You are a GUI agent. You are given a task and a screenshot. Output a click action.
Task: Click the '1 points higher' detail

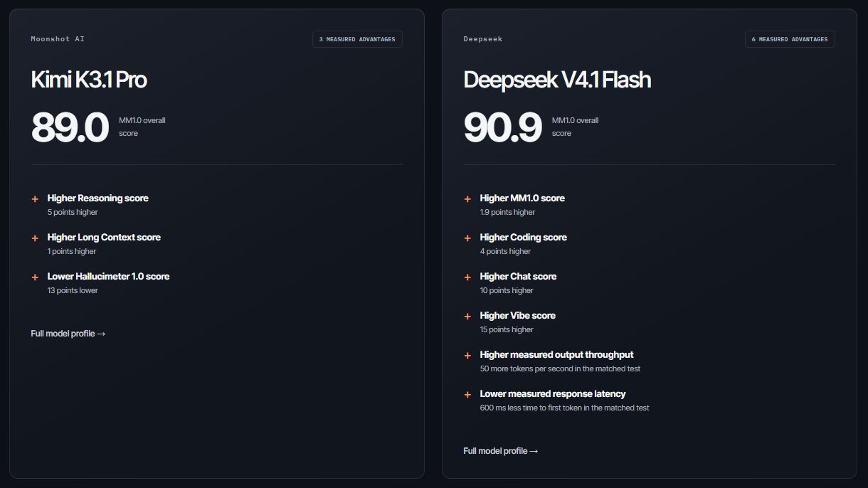pos(72,252)
